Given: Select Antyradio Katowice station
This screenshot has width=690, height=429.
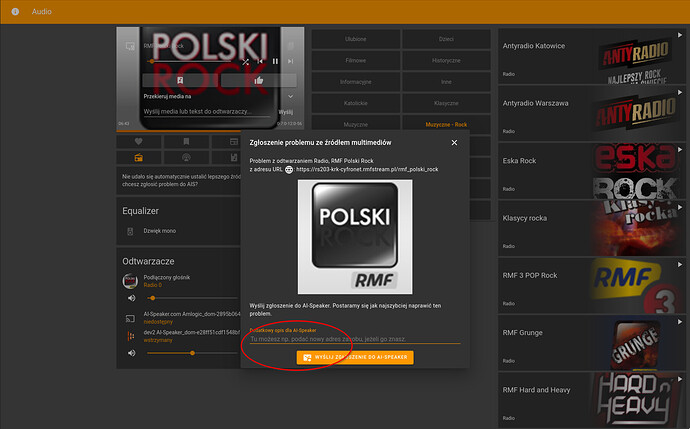Looking at the screenshot, I should coord(591,56).
